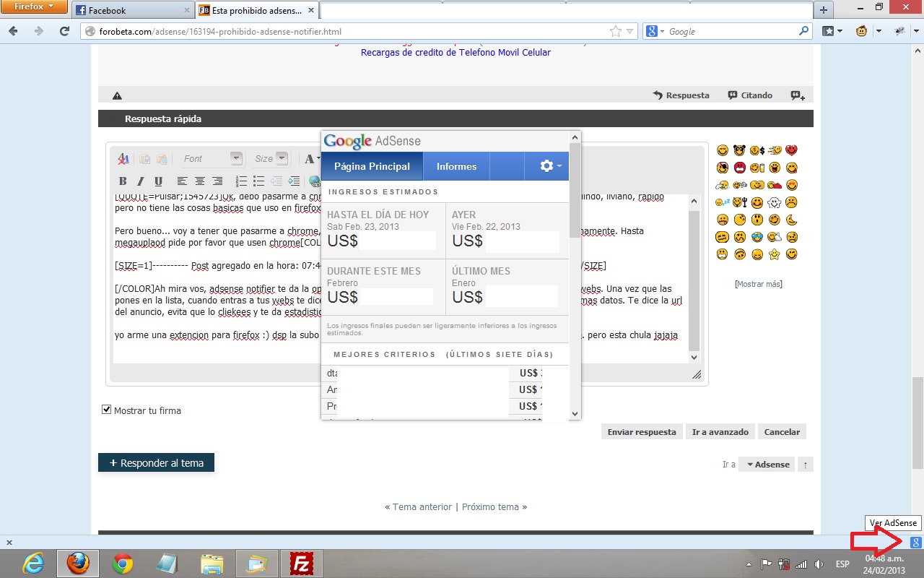The image size is (924, 578).
Task: Click the remove text formatting icon
Action: click(123, 159)
